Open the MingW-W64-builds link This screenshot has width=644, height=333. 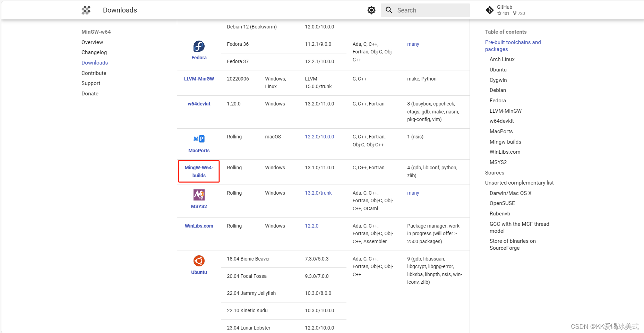click(x=199, y=171)
